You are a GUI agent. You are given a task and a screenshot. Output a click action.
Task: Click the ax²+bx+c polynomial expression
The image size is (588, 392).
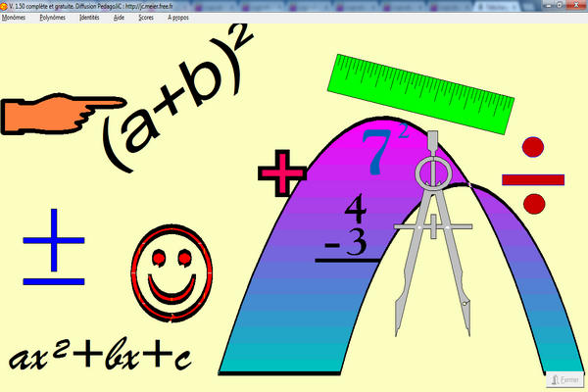[100, 358]
